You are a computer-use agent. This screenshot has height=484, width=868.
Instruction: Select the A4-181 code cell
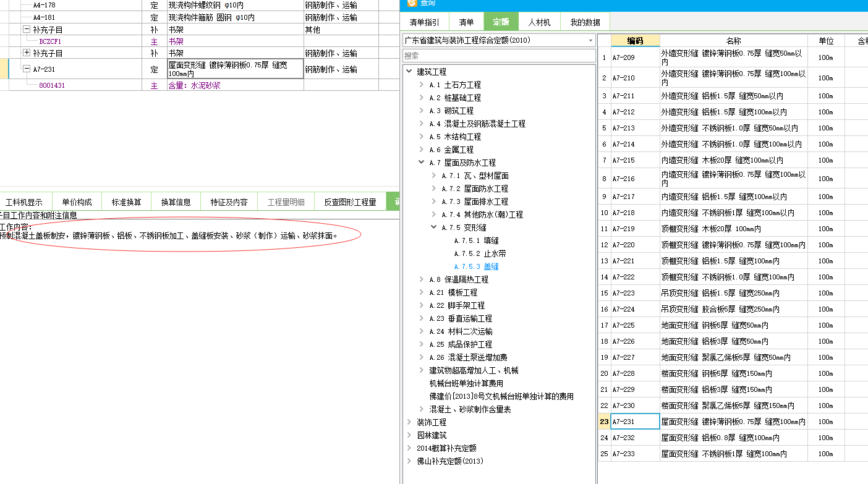44,17
